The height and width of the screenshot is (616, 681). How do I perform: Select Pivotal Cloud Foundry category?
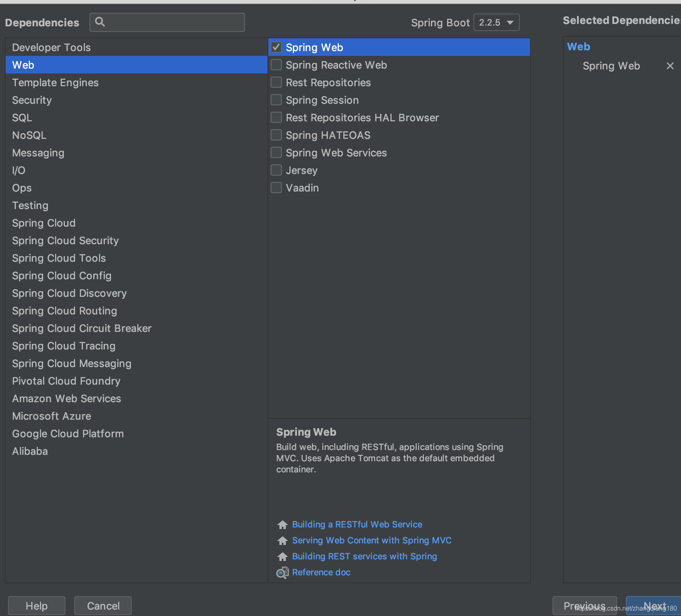[x=136, y=381]
